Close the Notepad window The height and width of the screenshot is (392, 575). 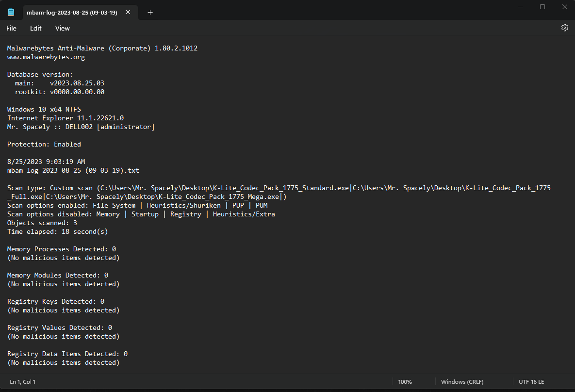point(565,7)
